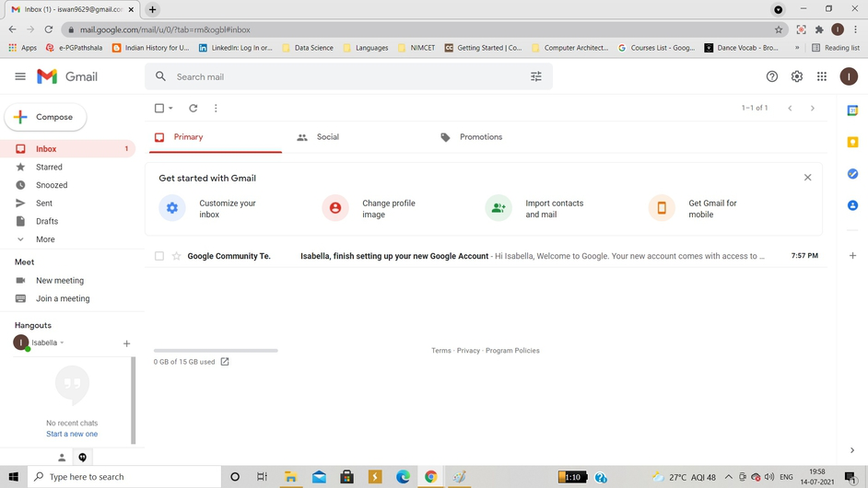Open Google Keep side panel icon
The image size is (868, 488).
(x=852, y=142)
